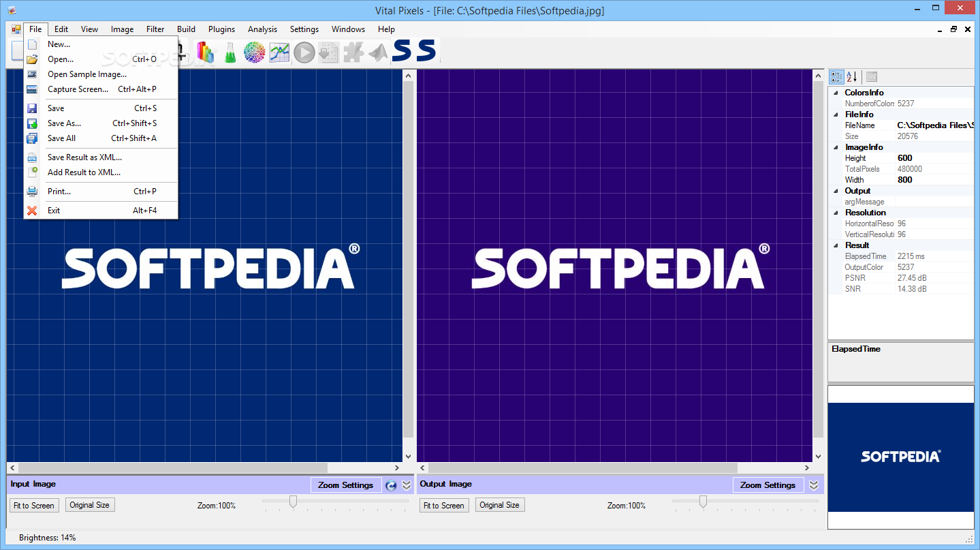This screenshot has width=980, height=550.
Task: Collapse the Input Image panel with double chevron
Action: pyautogui.click(x=407, y=485)
